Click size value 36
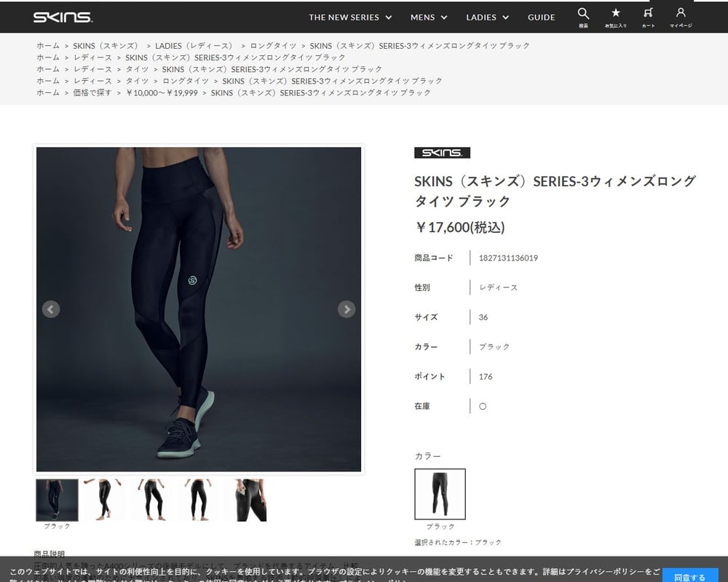This screenshot has height=582, width=728. click(483, 317)
